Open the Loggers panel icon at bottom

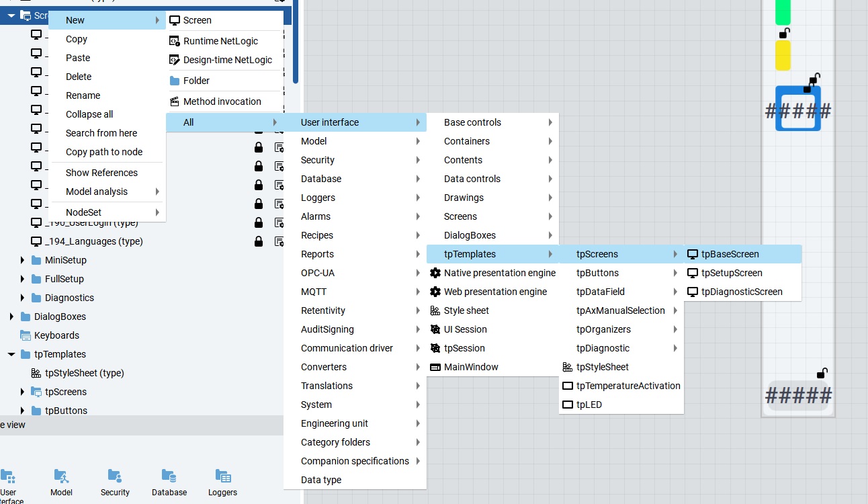click(223, 477)
